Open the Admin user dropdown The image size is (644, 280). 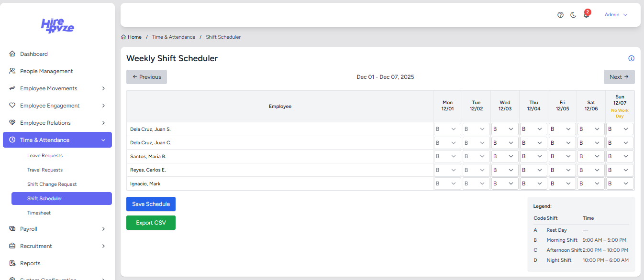coord(616,15)
